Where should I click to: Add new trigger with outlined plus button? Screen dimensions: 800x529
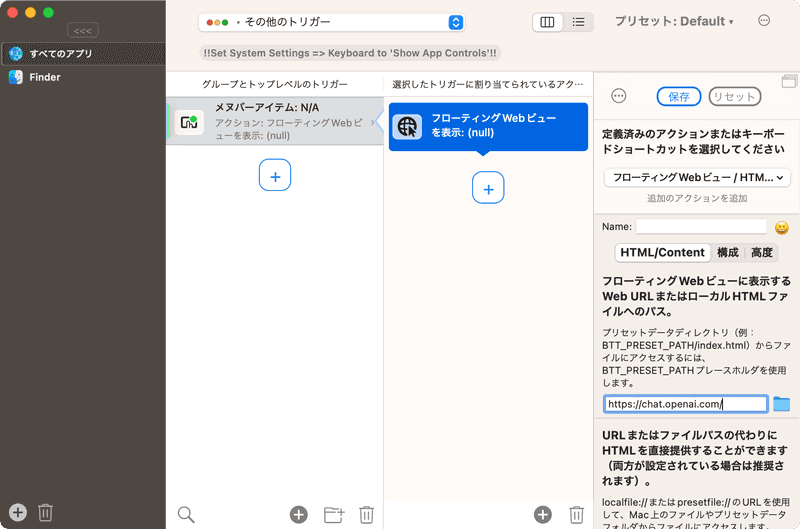[x=275, y=175]
